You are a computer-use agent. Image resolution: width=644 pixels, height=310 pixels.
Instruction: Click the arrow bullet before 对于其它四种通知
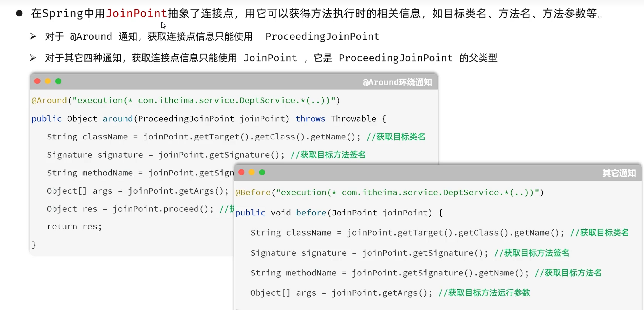pos(33,58)
